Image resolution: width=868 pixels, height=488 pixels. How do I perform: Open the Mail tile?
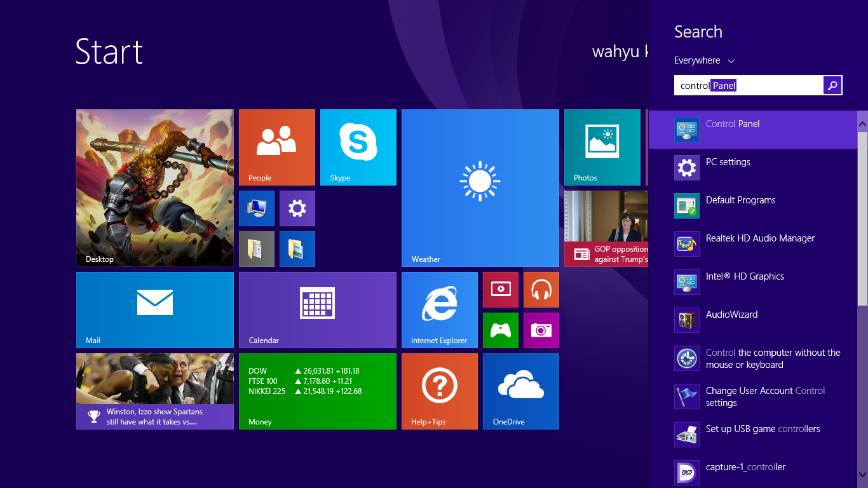pos(155,310)
